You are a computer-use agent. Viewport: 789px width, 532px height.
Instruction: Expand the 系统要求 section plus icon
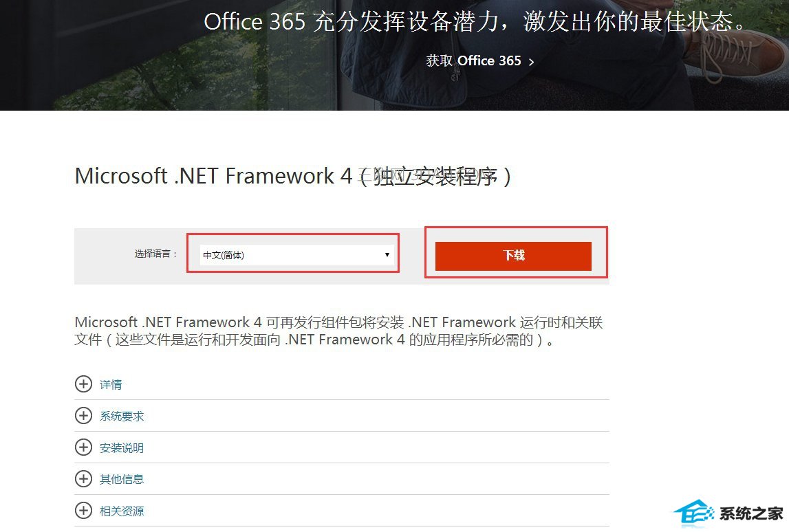[x=83, y=416]
